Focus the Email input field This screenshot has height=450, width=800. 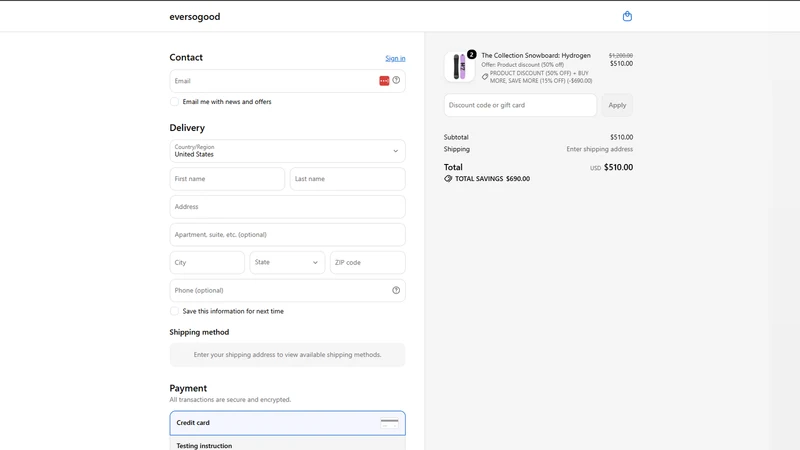287,81
